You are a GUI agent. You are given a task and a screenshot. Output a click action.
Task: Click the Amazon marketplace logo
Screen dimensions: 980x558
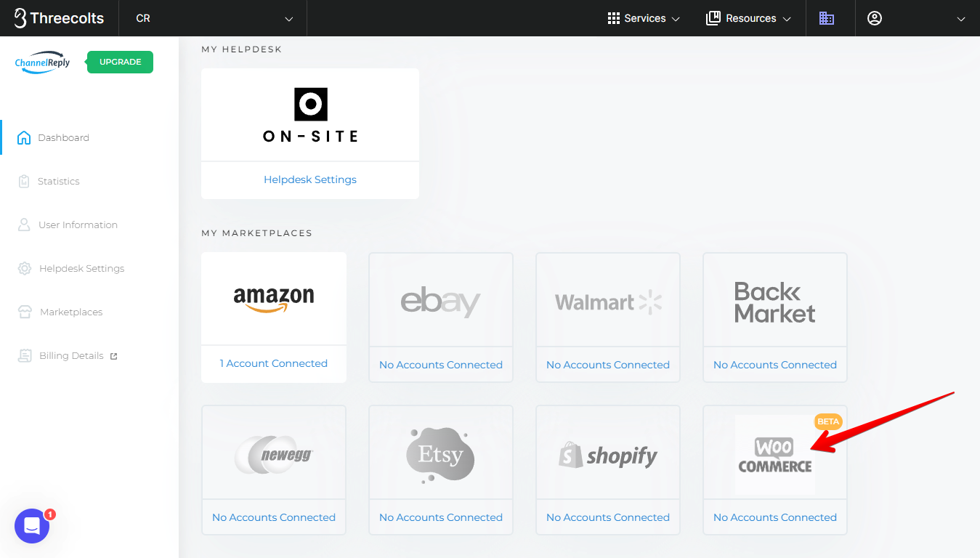click(x=274, y=299)
